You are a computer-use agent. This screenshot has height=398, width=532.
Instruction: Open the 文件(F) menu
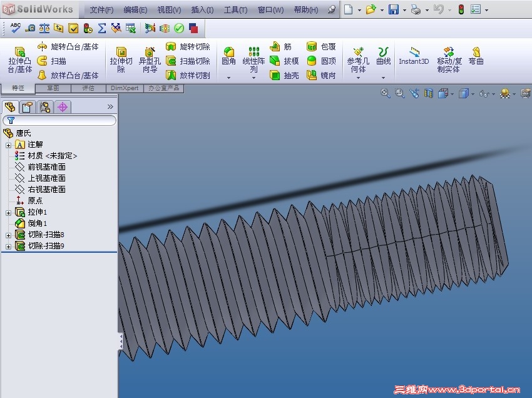pos(101,10)
